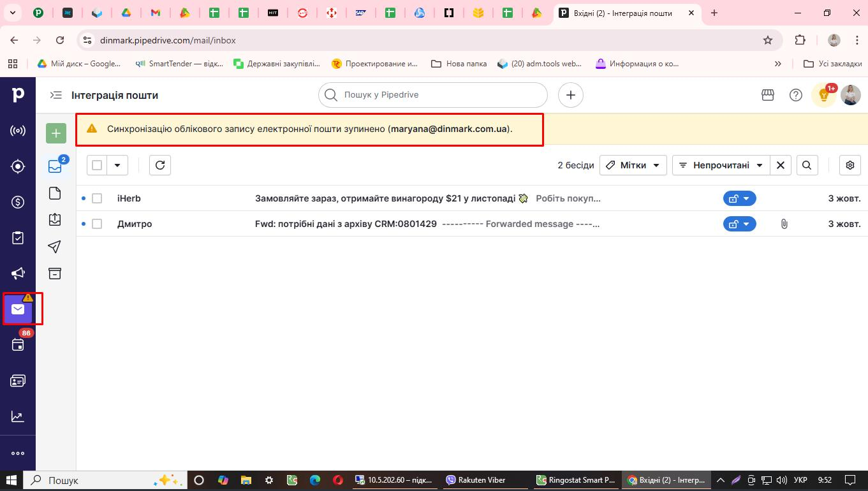Open Fwd: потрібні дані з архіву email
Screen dimensions: 868x491
point(346,224)
